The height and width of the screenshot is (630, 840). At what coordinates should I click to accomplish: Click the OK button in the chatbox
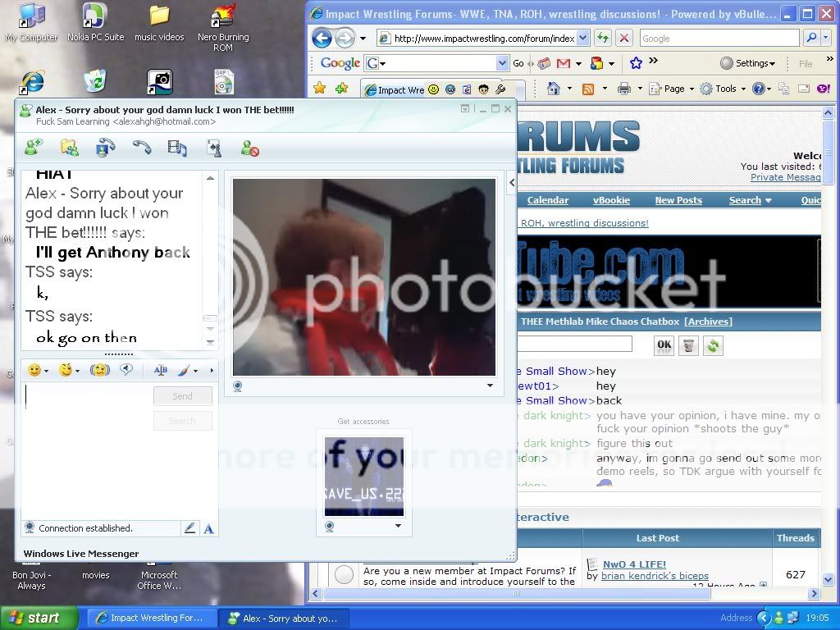(x=664, y=345)
